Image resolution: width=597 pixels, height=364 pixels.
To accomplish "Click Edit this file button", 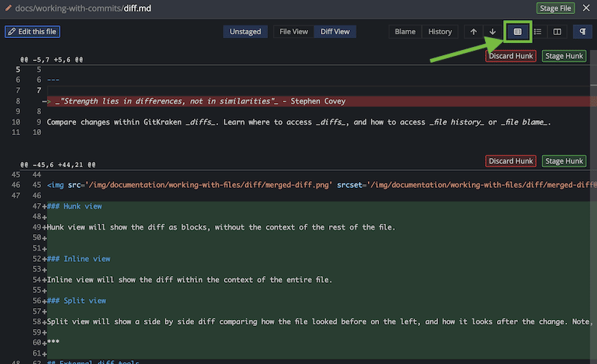I will [x=32, y=31].
